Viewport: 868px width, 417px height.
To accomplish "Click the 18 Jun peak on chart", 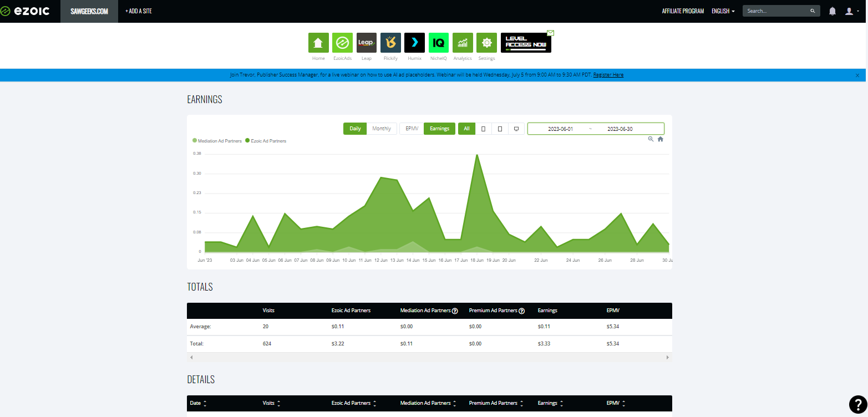I will (x=476, y=155).
